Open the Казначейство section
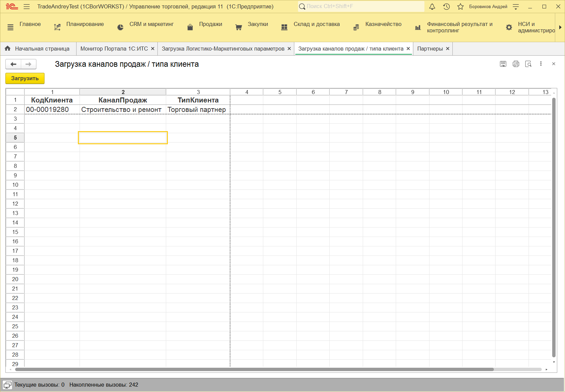This screenshot has width=565, height=392. 383,24
